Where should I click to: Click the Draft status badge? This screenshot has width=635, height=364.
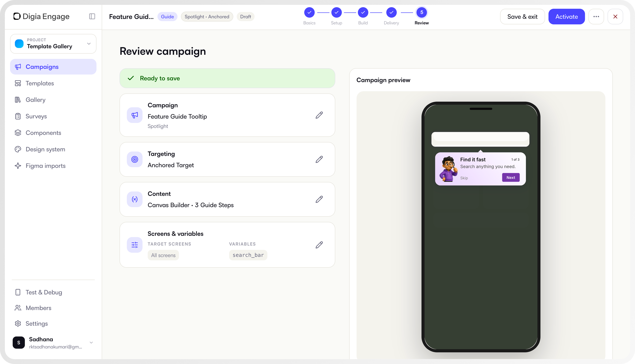click(246, 16)
